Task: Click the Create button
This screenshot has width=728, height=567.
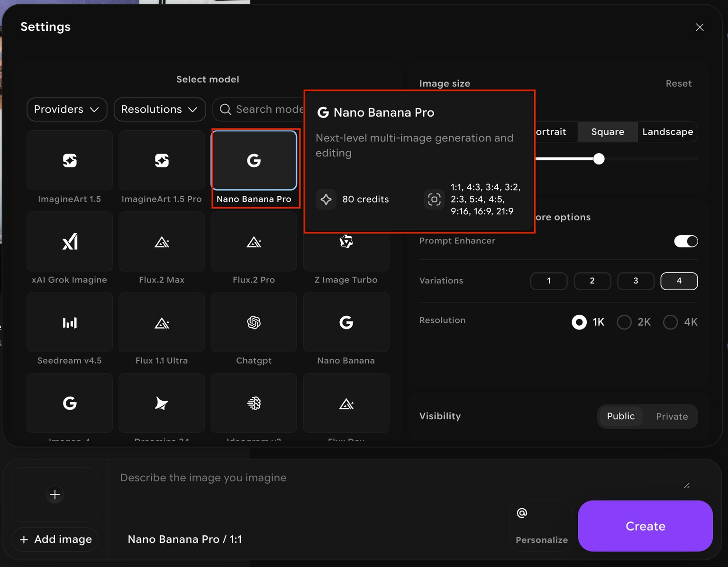Action: (646, 526)
